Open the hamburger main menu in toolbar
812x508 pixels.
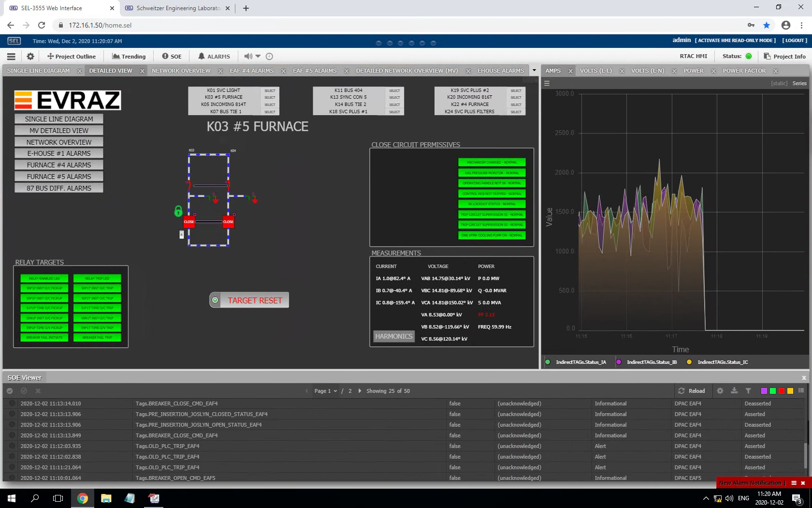11,56
